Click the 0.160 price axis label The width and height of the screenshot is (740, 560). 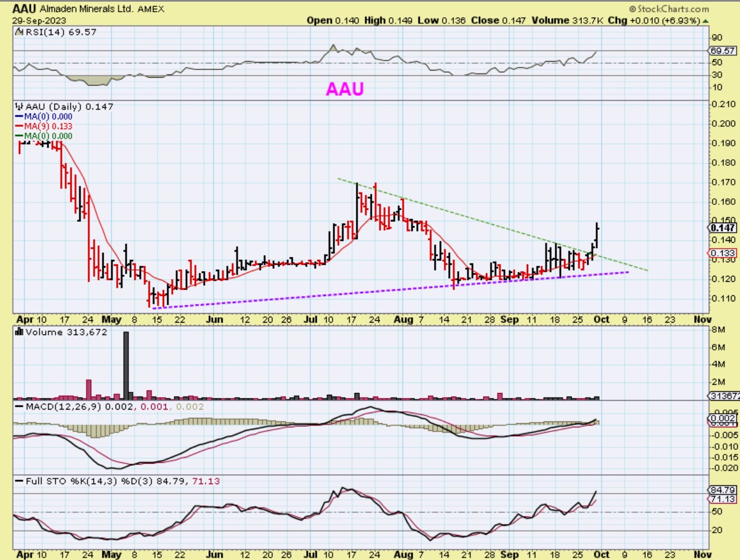click(x=722, y=201)
